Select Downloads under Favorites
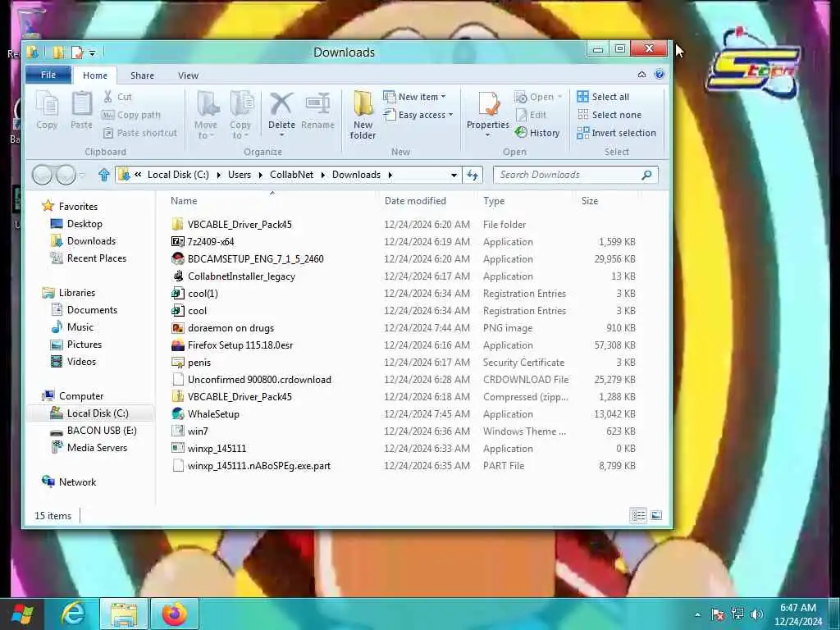This screenshot has width=840, height=630. pyautogui.click(x=83, y=241)
